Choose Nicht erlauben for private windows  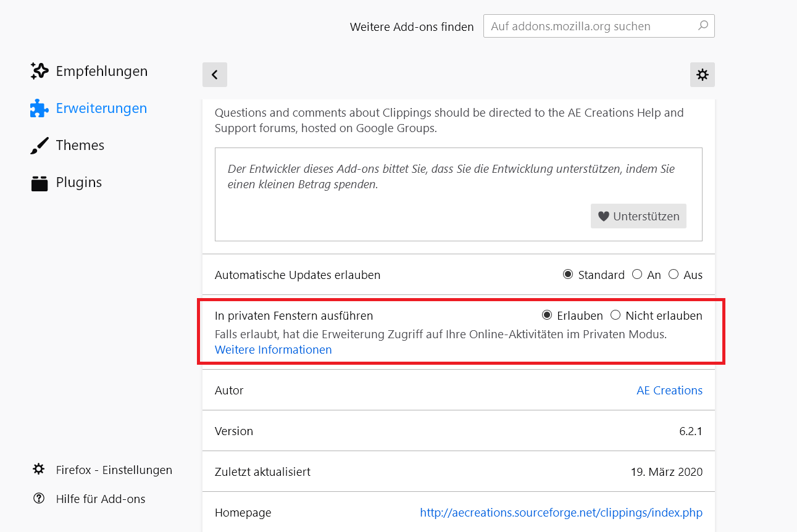(615, 315)
